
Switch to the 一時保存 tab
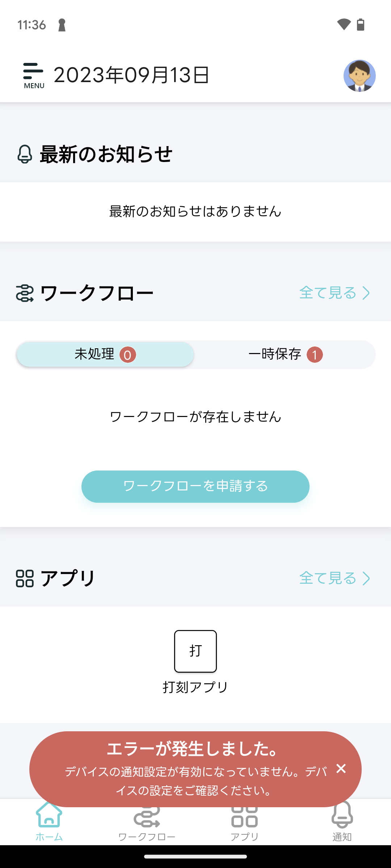click(285, 354)
